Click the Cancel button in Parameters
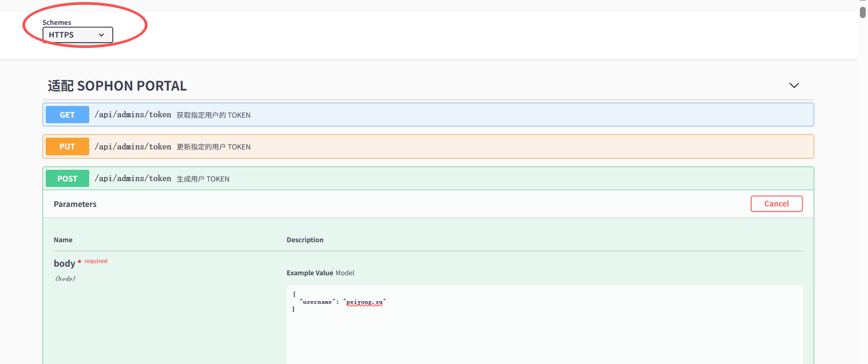This screenshot has height=364, width=868. coord(776,204)
